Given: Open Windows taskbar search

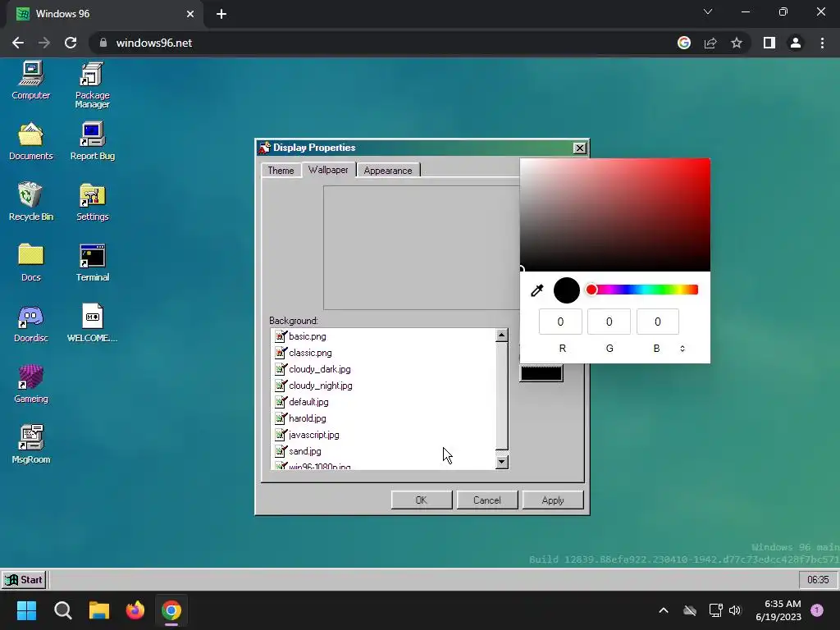Looking at the screenshot, I should [62, 610].
